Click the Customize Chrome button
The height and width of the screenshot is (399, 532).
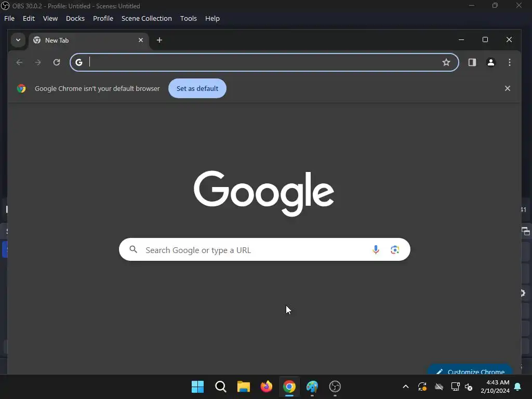click(x=470, y=370)
